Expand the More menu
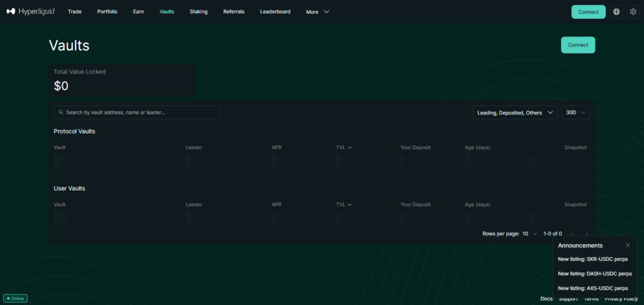 [317, 12]
